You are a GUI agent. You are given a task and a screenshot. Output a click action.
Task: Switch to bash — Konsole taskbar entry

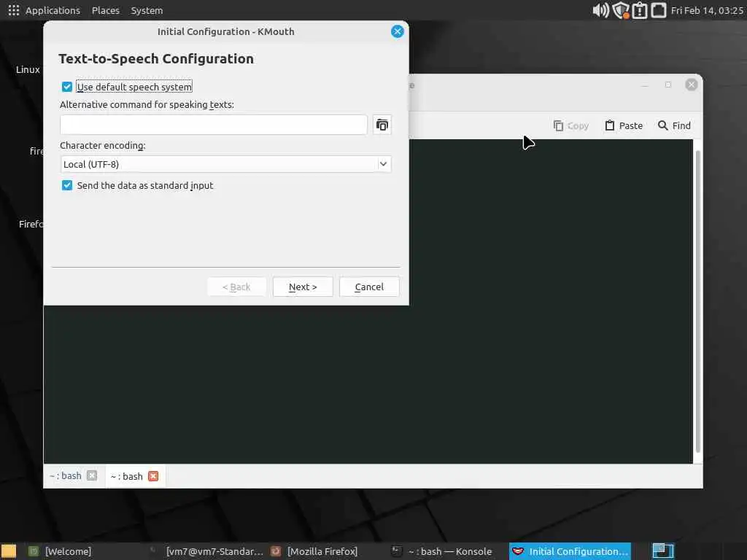point(441,551)
